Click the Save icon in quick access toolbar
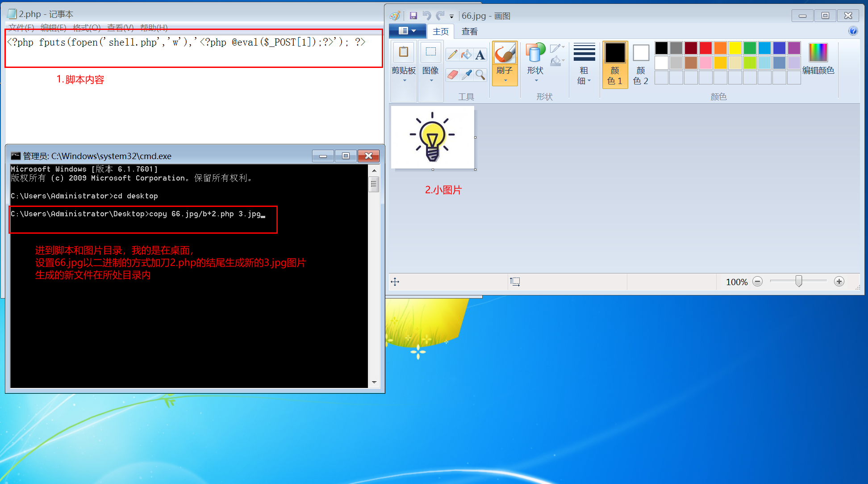 (413, 16)
